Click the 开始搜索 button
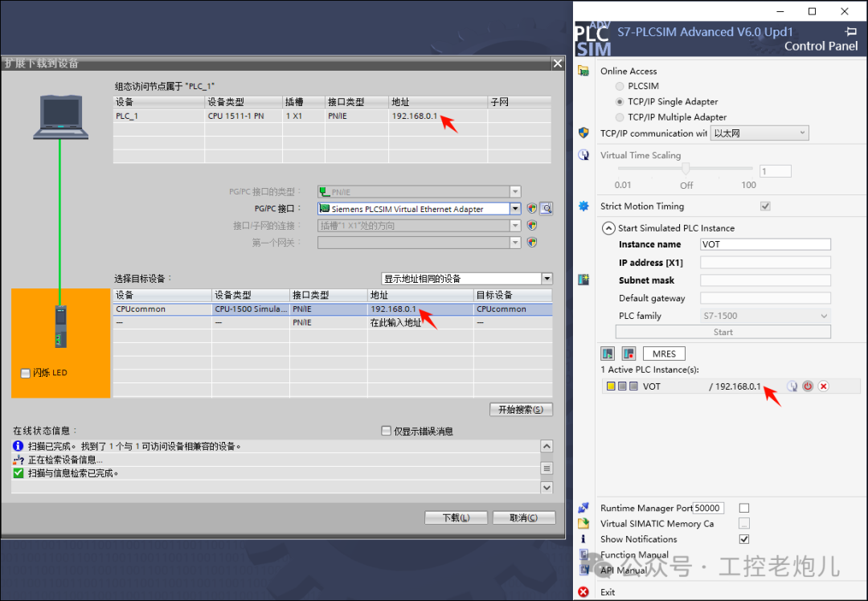868x601 pixels. click(x=521, y=410)
